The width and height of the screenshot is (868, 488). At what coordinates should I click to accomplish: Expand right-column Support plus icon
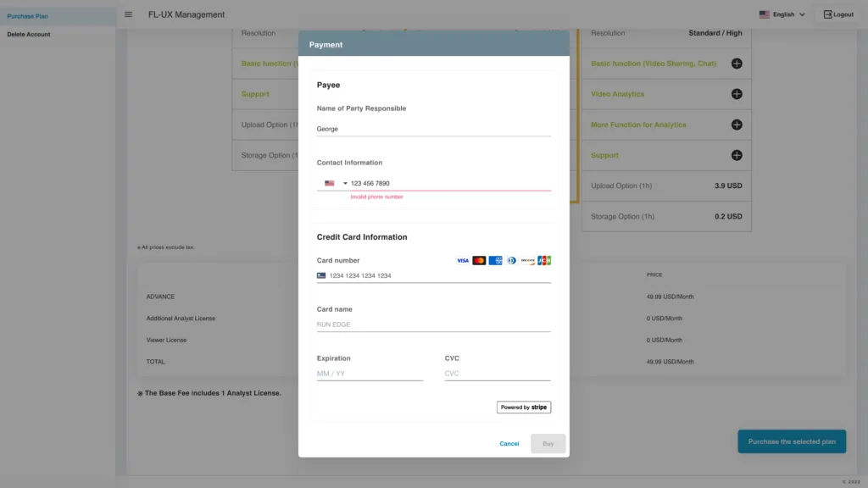(737, 156)
